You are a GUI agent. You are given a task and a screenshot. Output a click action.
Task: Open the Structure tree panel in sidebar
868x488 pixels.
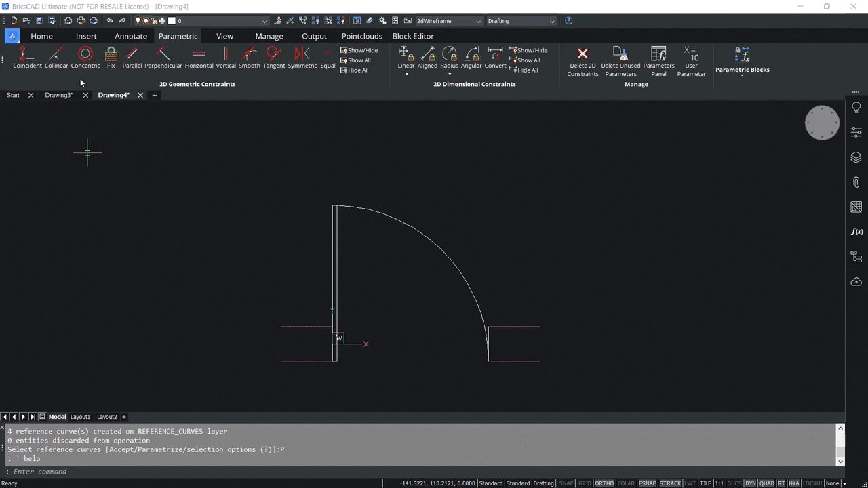click(856, 257)
